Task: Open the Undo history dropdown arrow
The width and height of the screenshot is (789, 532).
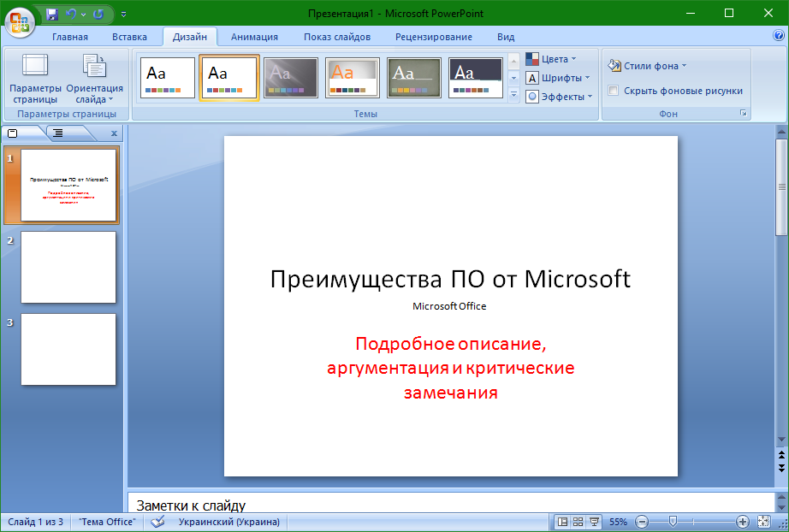Action: tap(84, 15)
